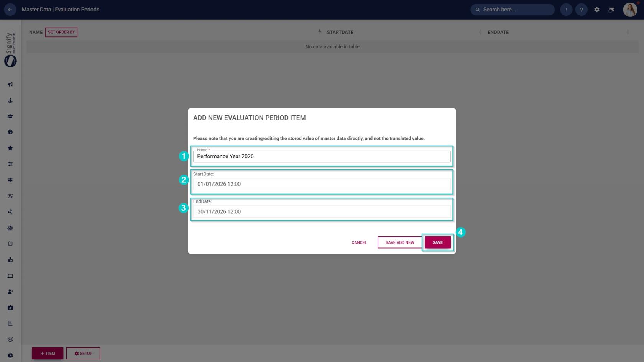Open the balance scale sidebar icon

[x=10, y=228]
